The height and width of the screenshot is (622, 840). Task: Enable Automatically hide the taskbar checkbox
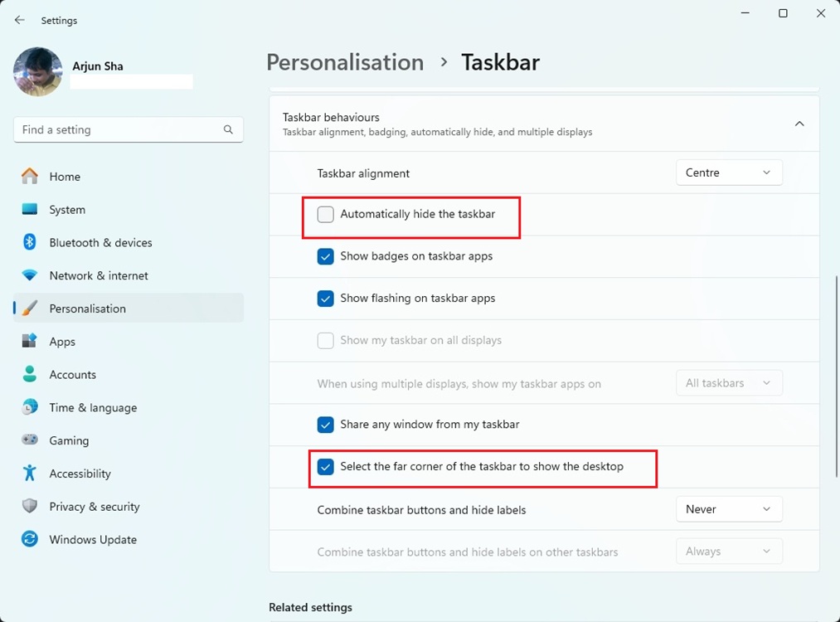[x=325, y=214]
